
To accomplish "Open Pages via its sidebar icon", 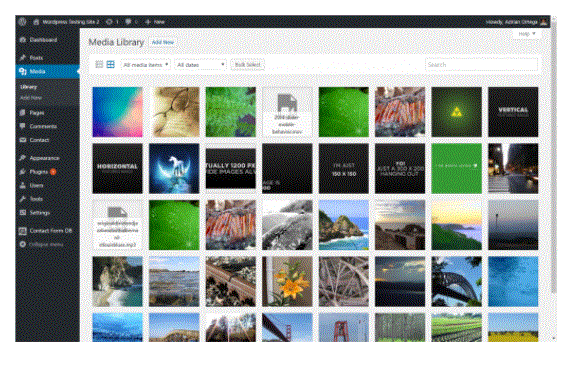I will pos(23,113).
